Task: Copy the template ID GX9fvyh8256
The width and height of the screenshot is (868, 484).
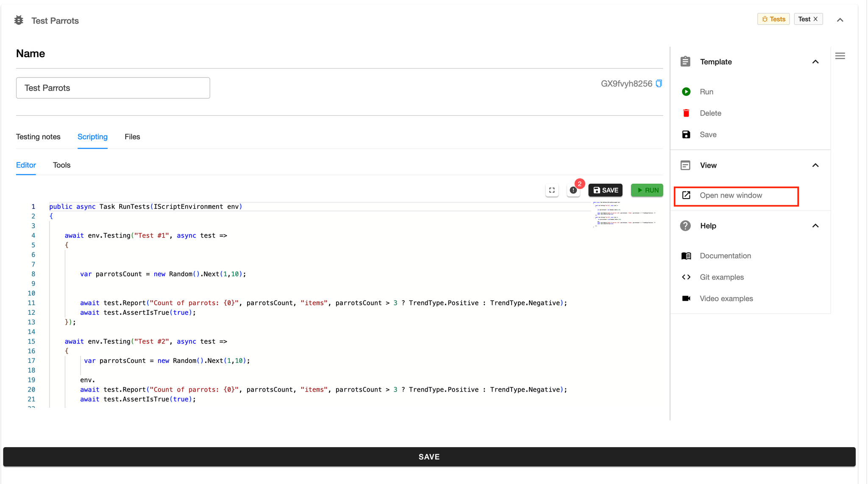Action: 659,83
